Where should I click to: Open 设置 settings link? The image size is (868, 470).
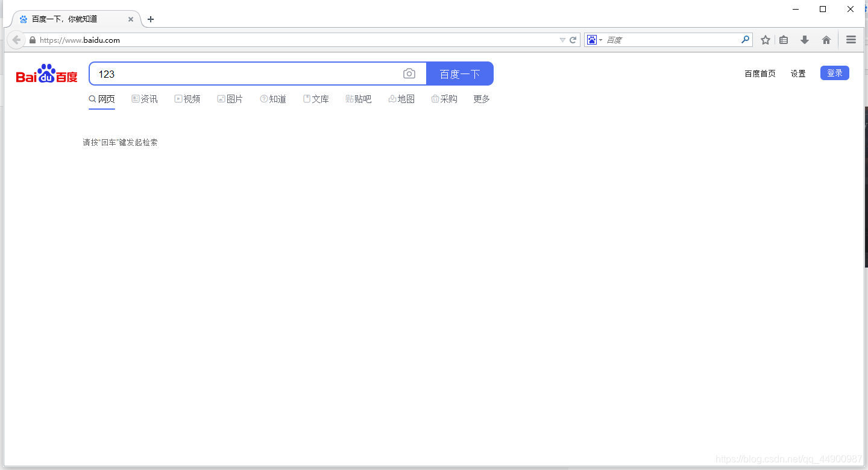[x=798, y=74]
